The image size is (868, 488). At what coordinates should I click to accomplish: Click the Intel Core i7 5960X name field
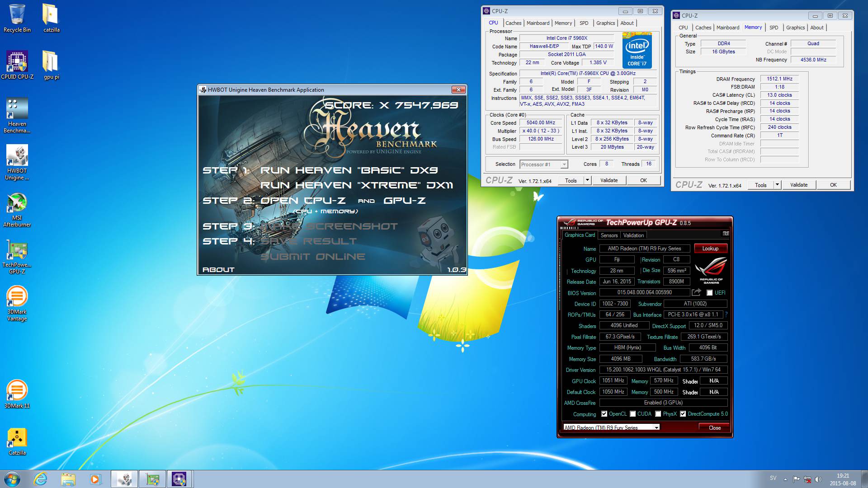566,38
